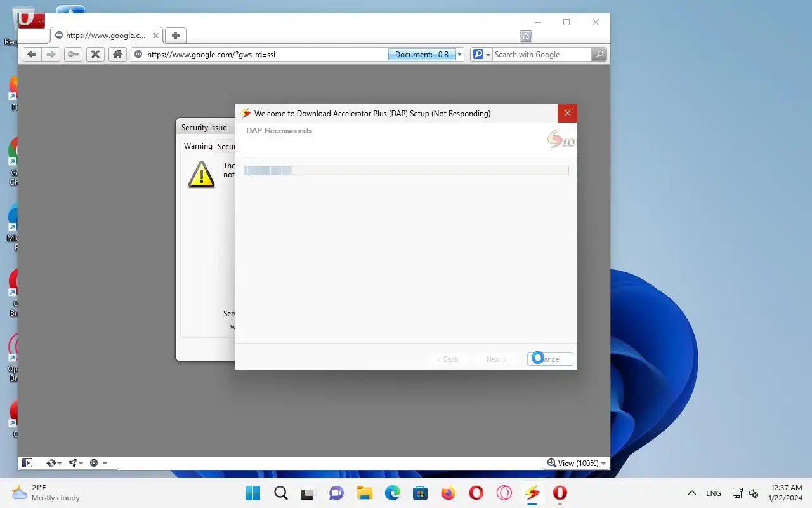Screen dimensions: 812x508
Task: Maximize the Opera browser window
Action: 566,22
